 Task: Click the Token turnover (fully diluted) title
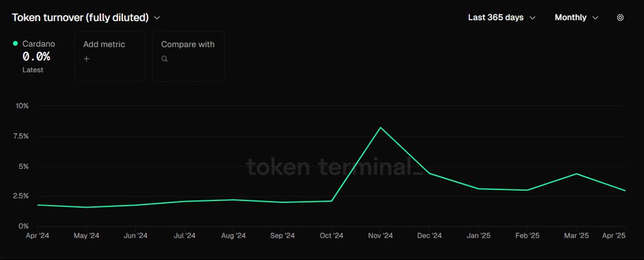tap(80, 18)
